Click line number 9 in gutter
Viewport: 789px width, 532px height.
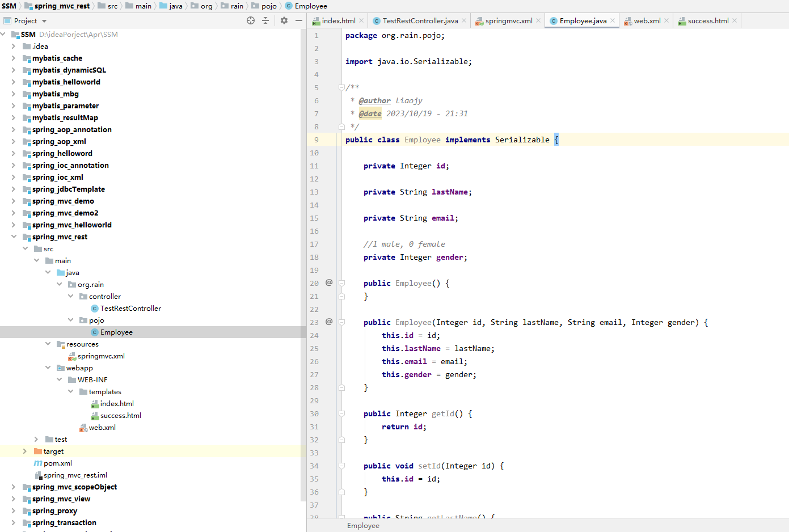[316, 140]
